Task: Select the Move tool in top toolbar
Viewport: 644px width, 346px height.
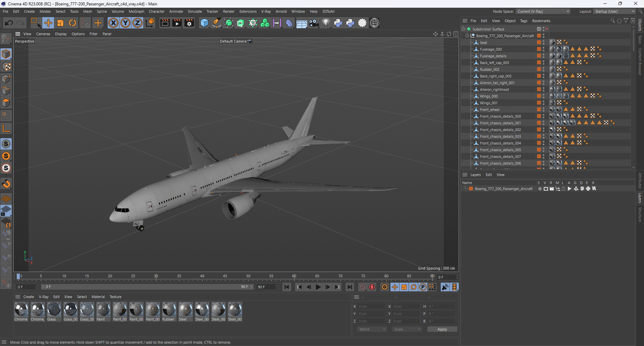Action: point(48,23)
